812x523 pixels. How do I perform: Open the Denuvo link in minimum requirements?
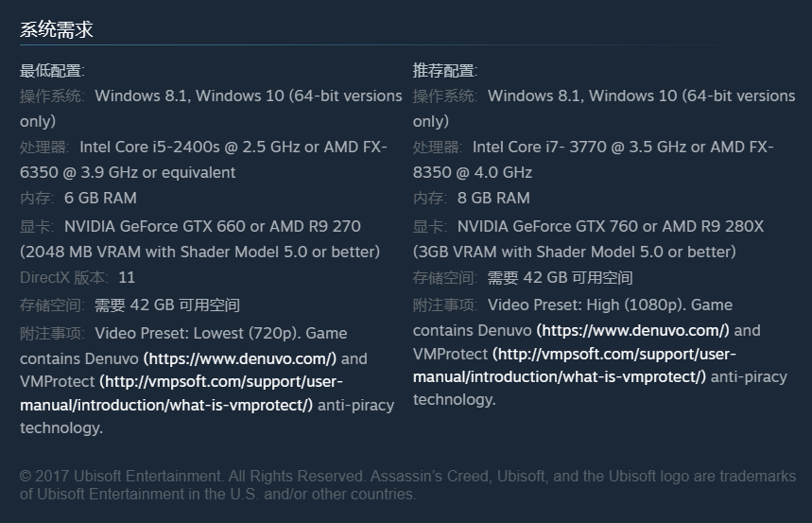click(239, 359)
